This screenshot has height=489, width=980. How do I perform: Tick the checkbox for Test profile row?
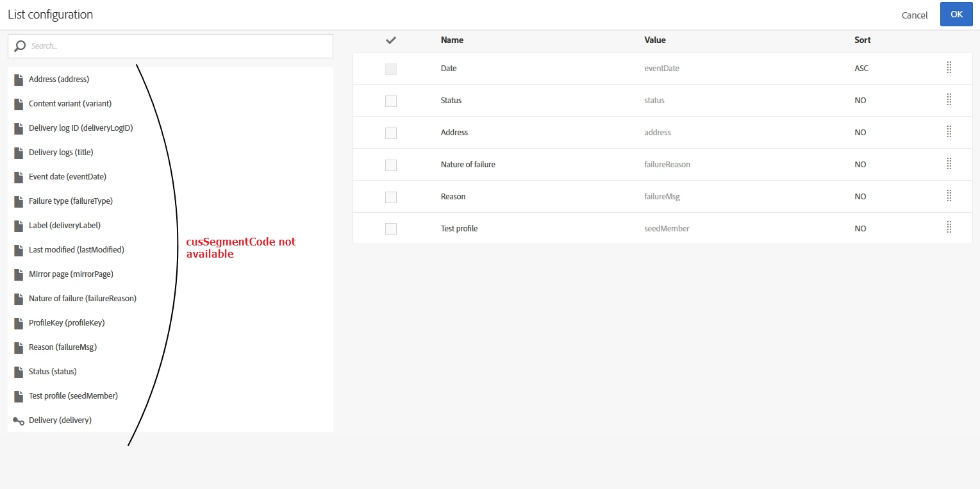click(x=391, y=229)
